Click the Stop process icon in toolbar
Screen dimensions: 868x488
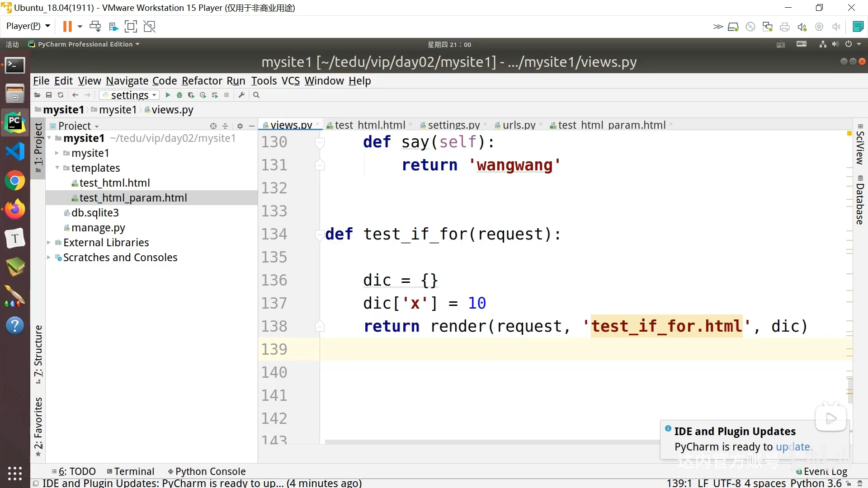(226, 95)
